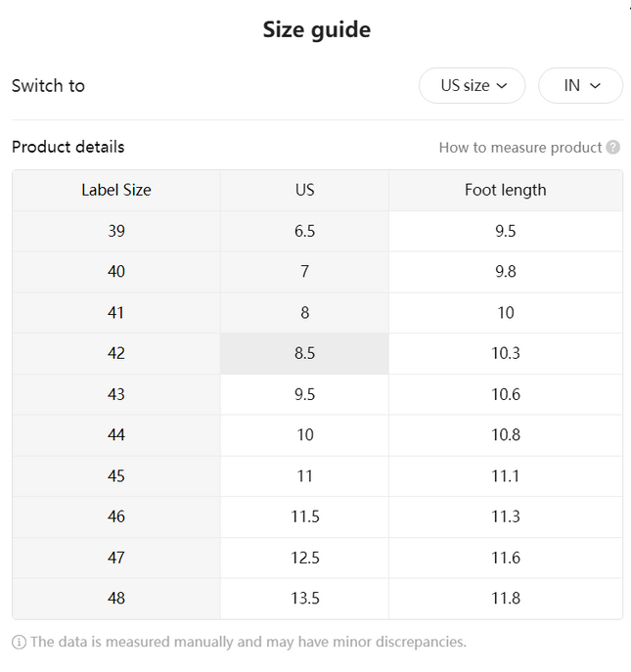Image resolution: width=631 pixels, height=672 pixels.
Task: Open the US size dropdown
Action: point(472,85)
